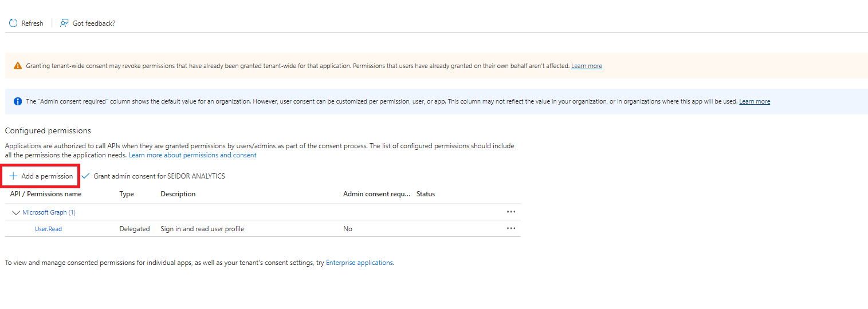Click the API / Permissions name column header

(46, 194)
